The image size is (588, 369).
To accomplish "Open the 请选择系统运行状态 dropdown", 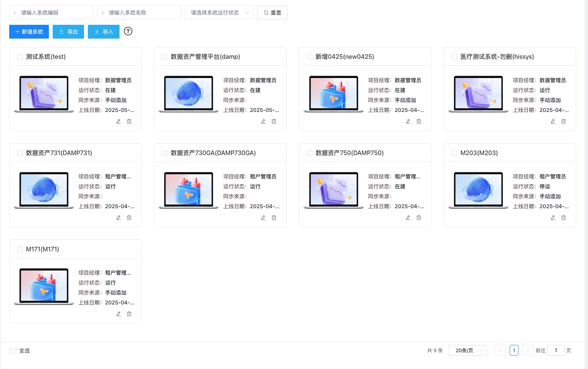I will [x=219, y=13].
